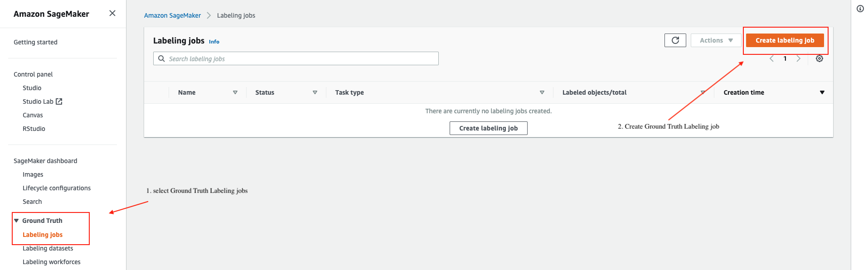Sort by Creation time arrow
Viewport: 868px width, 270px height.
pos(822,92)
